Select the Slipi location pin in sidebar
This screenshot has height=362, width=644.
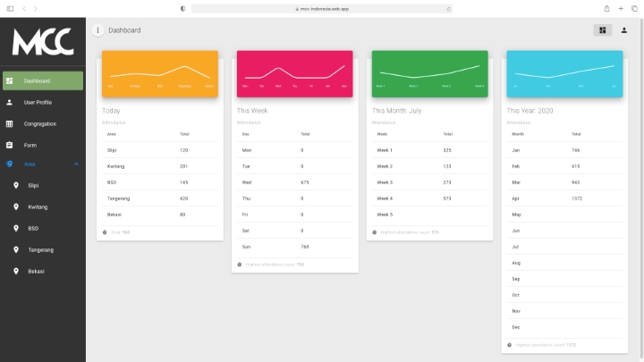[16, 186]
